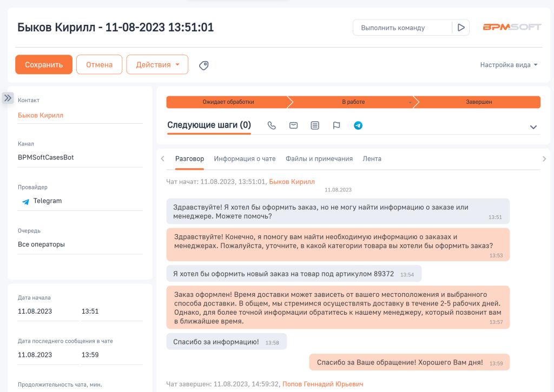Open the Файлы и примечания tab
Image resolution: width=554 pixels, height=392 pixels.
point(319,159)
